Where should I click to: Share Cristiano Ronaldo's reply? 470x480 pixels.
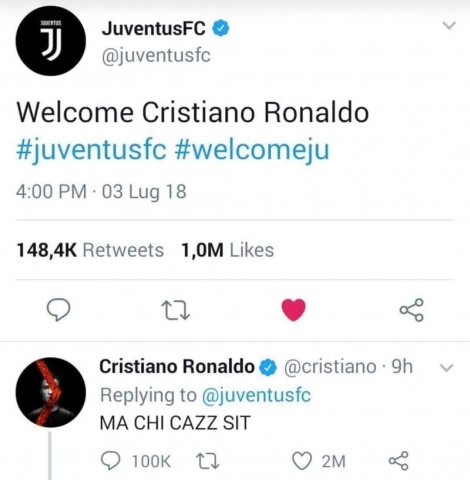pos(398,461)
